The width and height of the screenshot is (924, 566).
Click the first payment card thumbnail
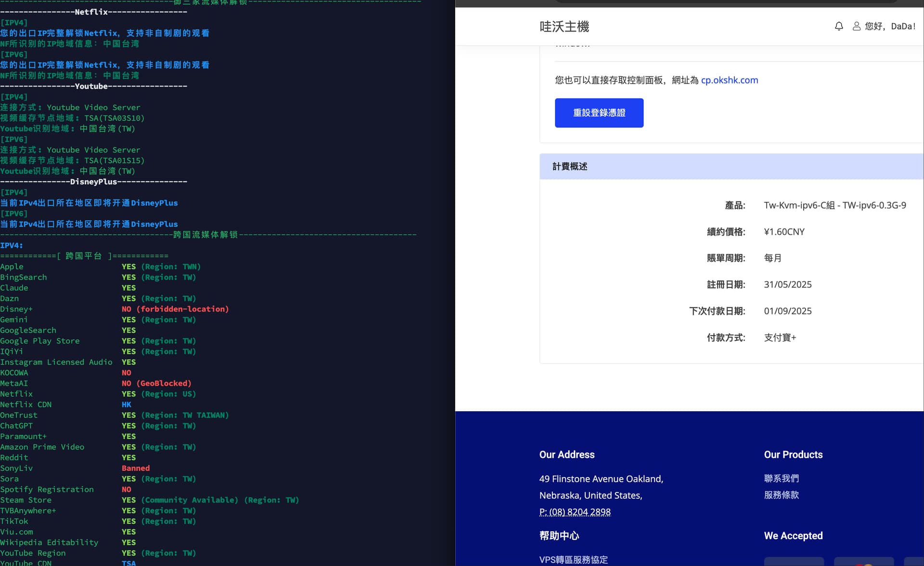pos(794,562)
